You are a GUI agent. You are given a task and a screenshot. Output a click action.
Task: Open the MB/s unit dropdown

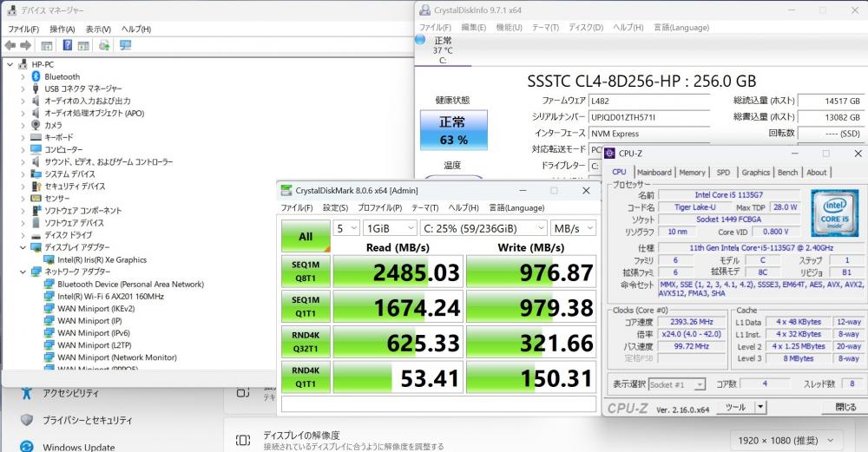[574, 228]
